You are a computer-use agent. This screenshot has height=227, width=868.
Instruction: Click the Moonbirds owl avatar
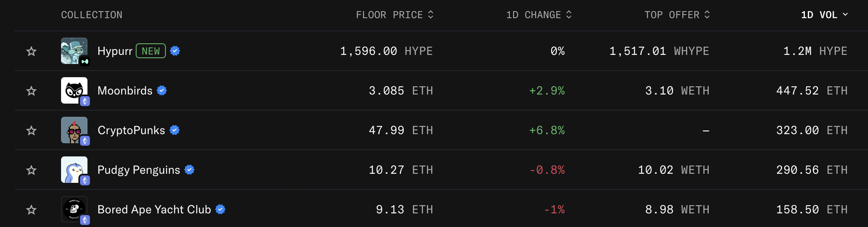tap(74, 90)
